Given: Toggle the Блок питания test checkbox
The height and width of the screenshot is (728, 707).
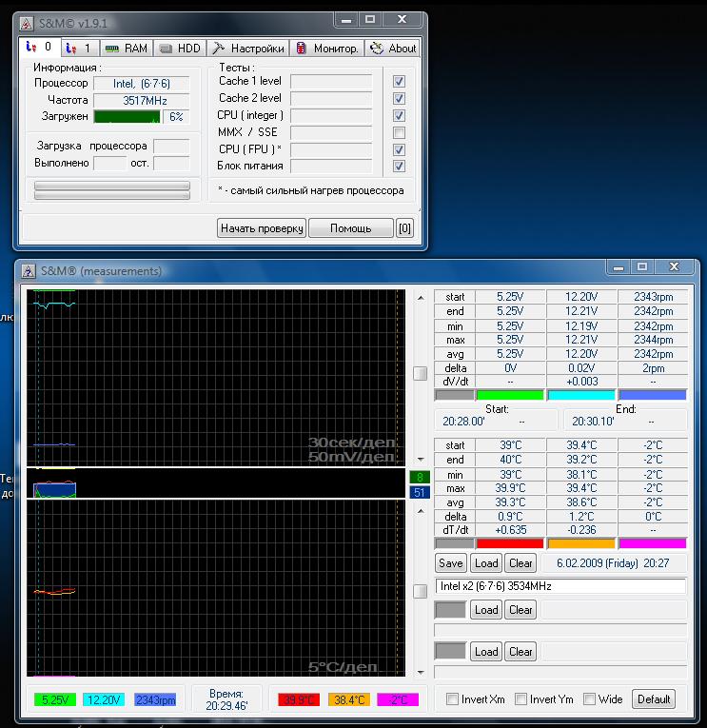Looking at the screenshot, I should pos(399,167).
